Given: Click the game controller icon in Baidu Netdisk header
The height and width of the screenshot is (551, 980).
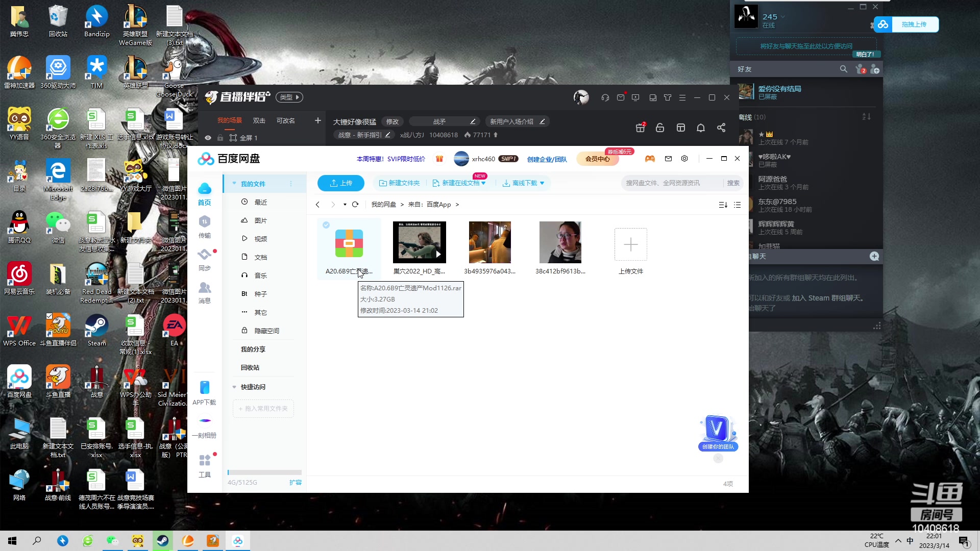Looking at the screenshot, I should [x=650, y=159].
